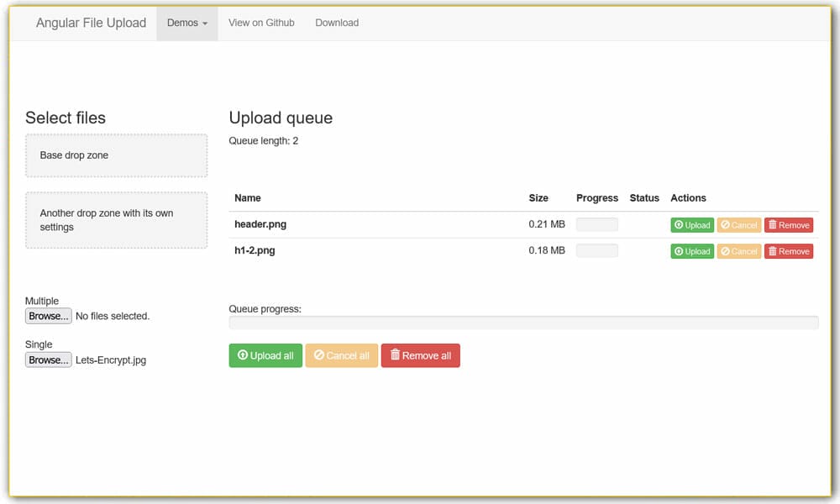840x504 pixels.
Task: Select the View on Github menu item
Action: pyautogui.click(x=261, y=23)
